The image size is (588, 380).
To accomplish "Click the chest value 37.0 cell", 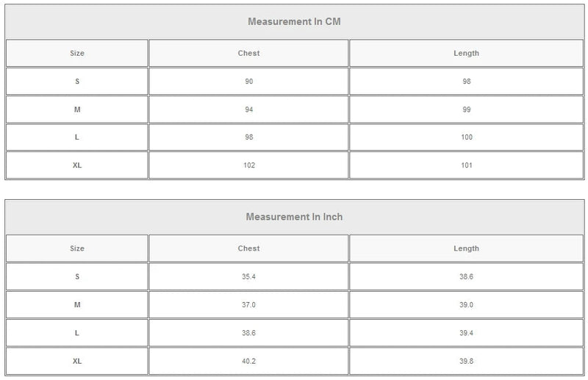I will [x=248, y=304].
